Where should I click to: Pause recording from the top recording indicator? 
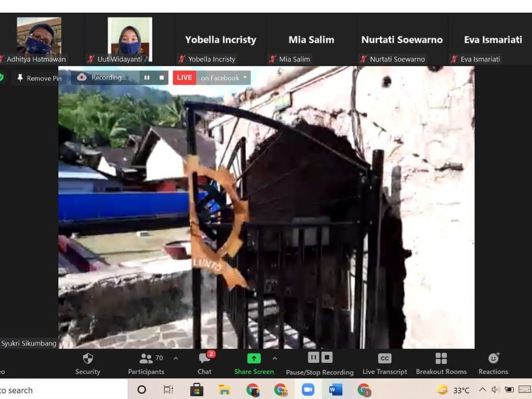point(147,78)
